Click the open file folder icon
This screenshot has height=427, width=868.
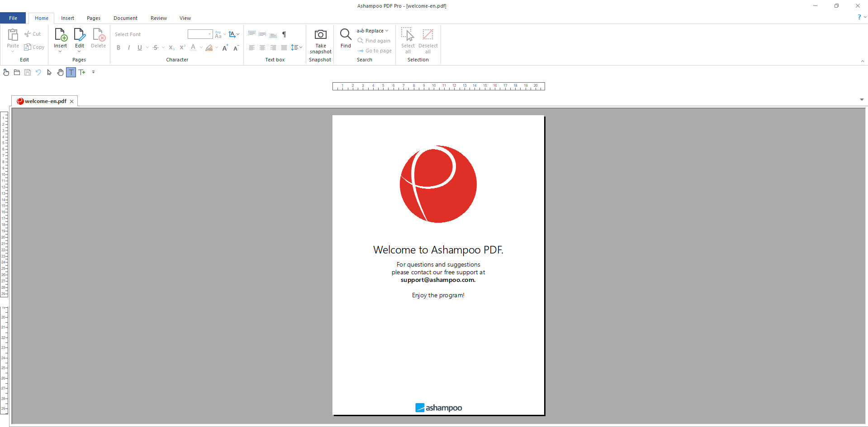click(17, 72)
